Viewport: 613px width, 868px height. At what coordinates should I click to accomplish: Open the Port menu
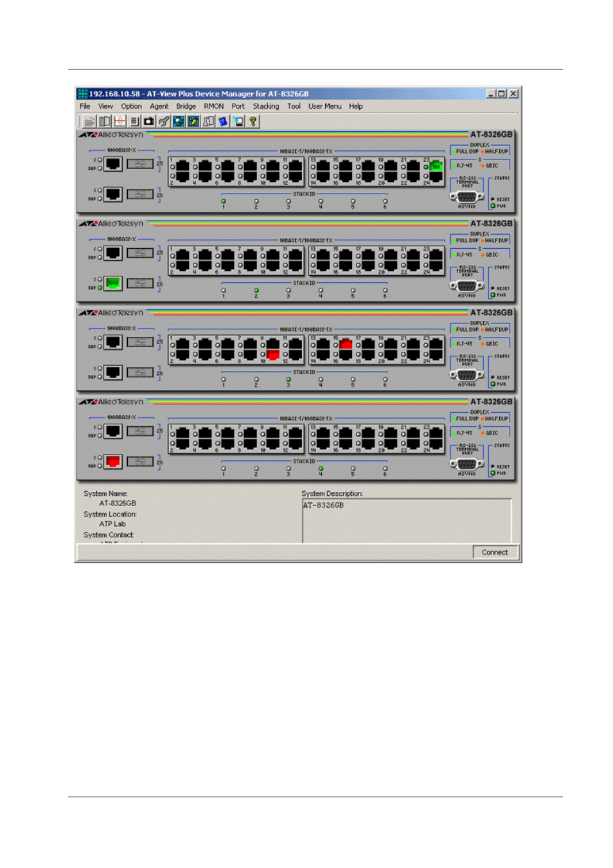tap(238, 107)
